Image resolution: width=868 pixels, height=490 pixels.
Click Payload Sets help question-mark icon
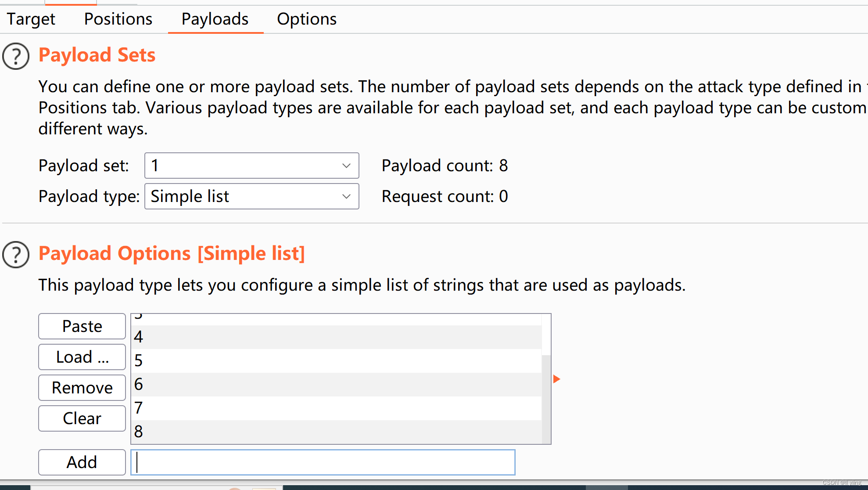click(x=16, y=56)
